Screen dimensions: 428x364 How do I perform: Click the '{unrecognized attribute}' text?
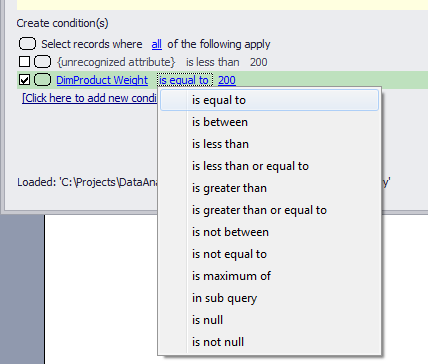pyautogui.click(x=116, y=62)
